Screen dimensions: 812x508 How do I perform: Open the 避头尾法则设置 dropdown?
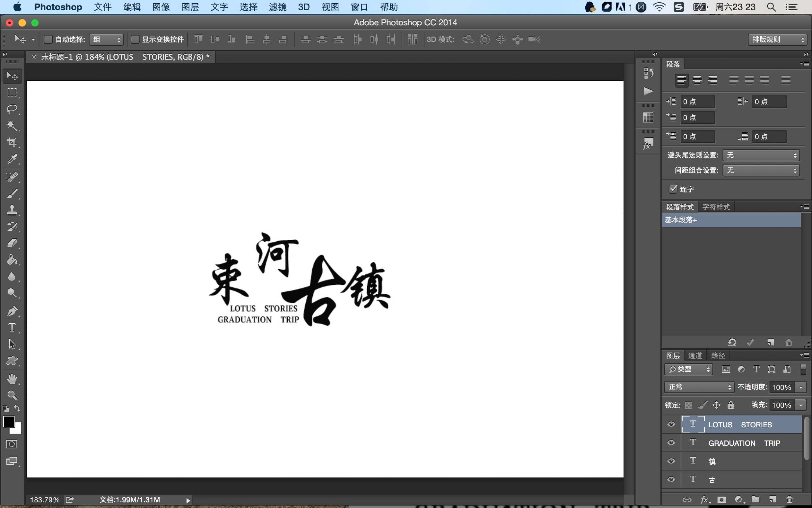(760, 155)
